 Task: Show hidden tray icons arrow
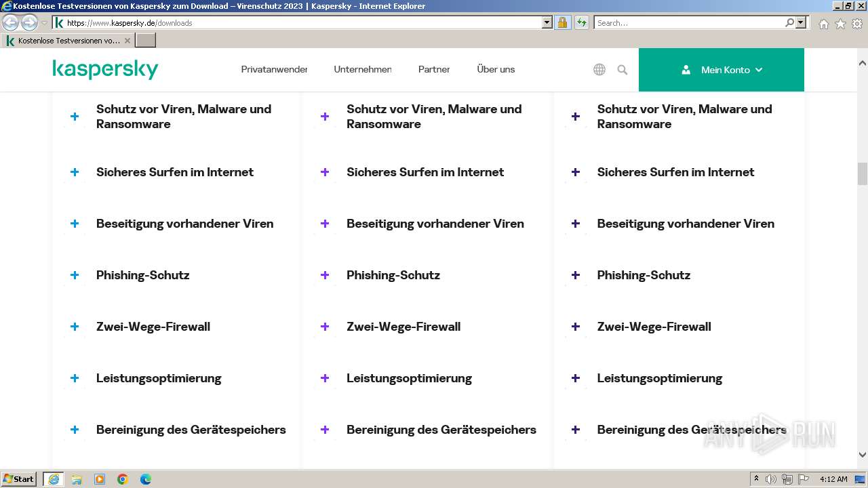click(x=757, y=479)
